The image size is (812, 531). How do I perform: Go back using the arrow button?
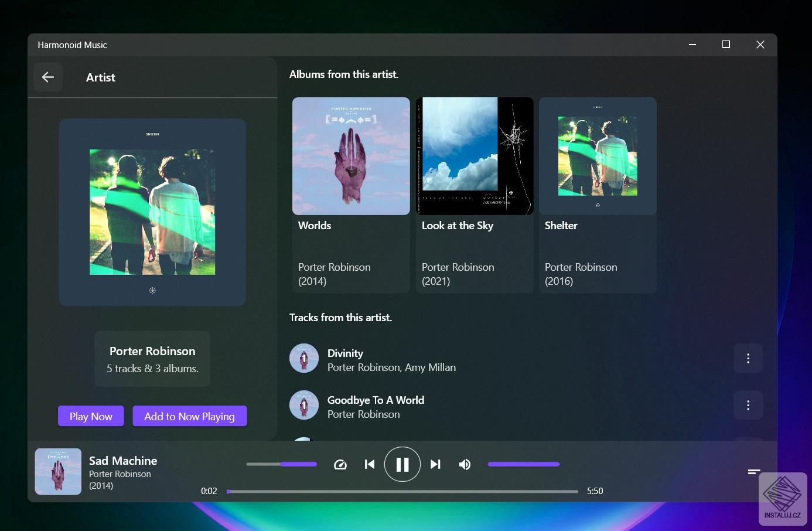[48, 77]
